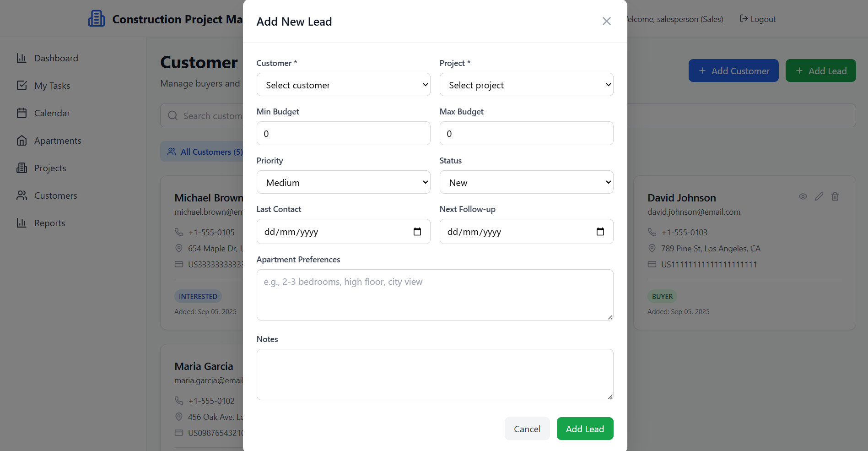Open the Last Contact calendar picker icon
The height and width of the screenshot is (451, 868).
[417, 232]
